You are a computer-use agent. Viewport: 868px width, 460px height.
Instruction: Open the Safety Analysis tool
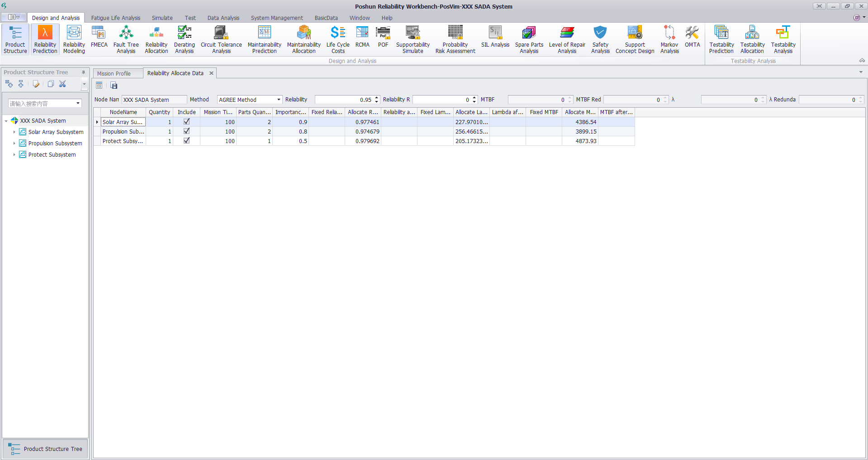point(600,39)
